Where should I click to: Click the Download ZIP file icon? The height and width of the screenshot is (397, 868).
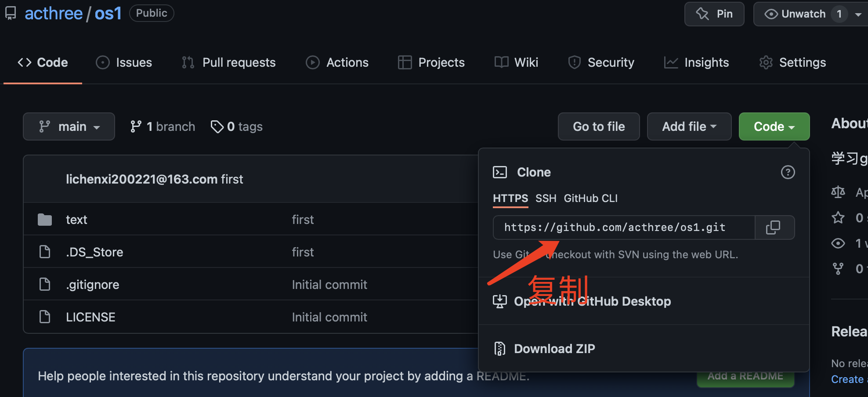[500, 349]
